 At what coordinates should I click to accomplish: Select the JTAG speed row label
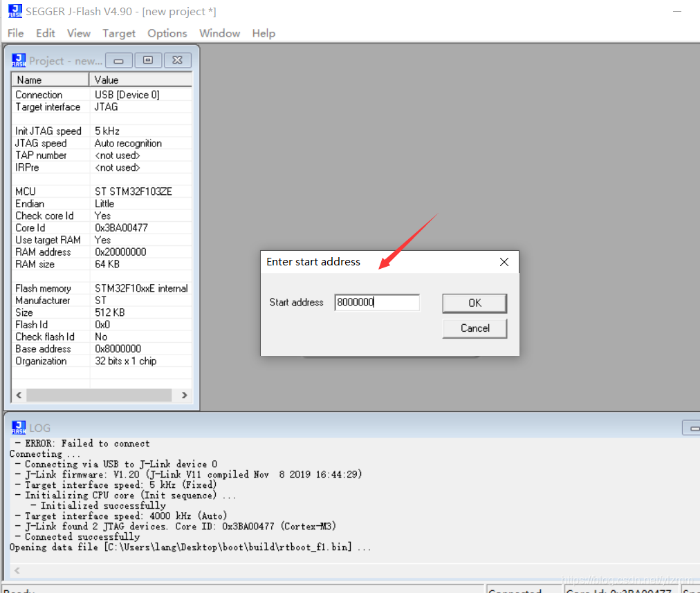41,143
